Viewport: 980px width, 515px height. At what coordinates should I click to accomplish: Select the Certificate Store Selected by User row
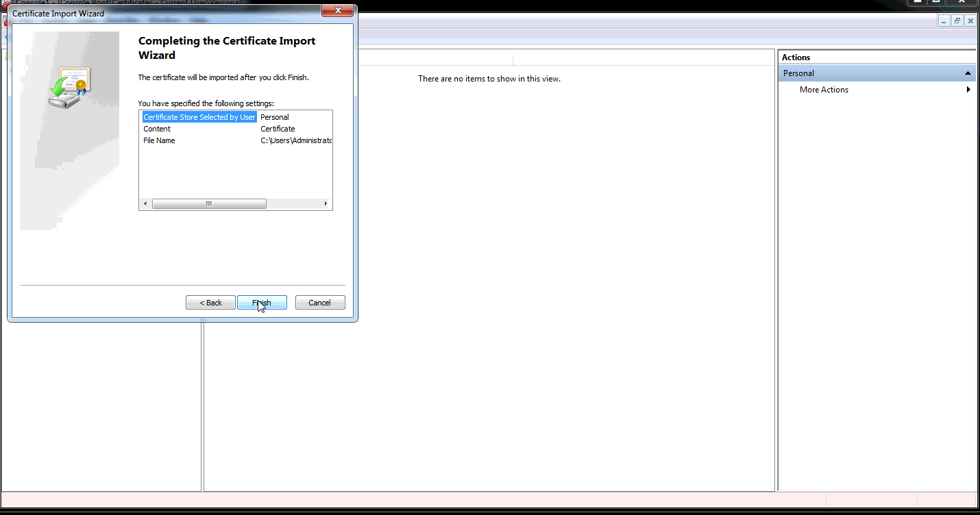point(199,117)
